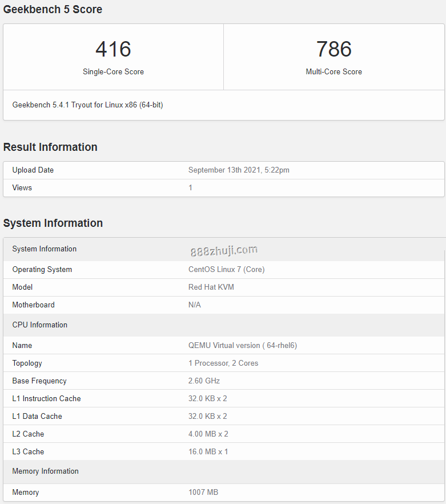
Task: Click the 'L1 Instruction Cache' label
Action: click(47, 399)
